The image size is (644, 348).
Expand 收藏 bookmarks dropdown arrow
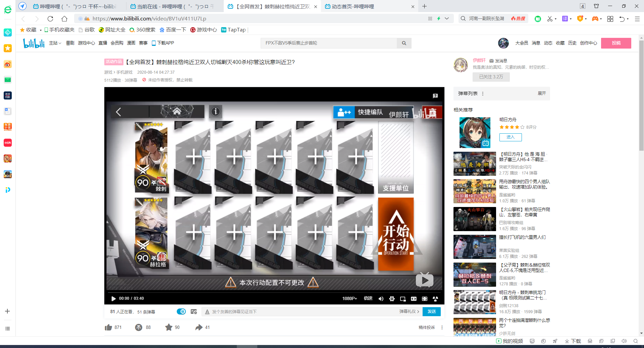(x=41, y=30)
